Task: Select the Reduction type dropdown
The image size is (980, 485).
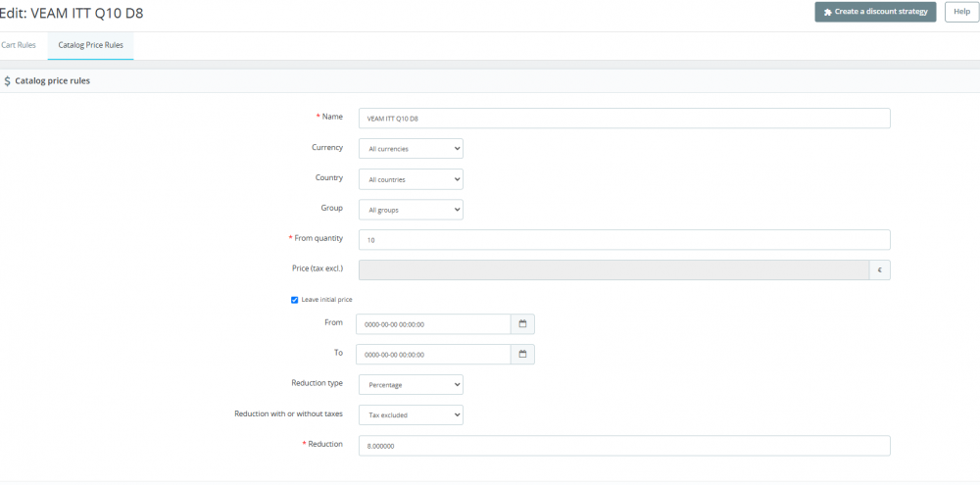Action: (x=410, y=385)
